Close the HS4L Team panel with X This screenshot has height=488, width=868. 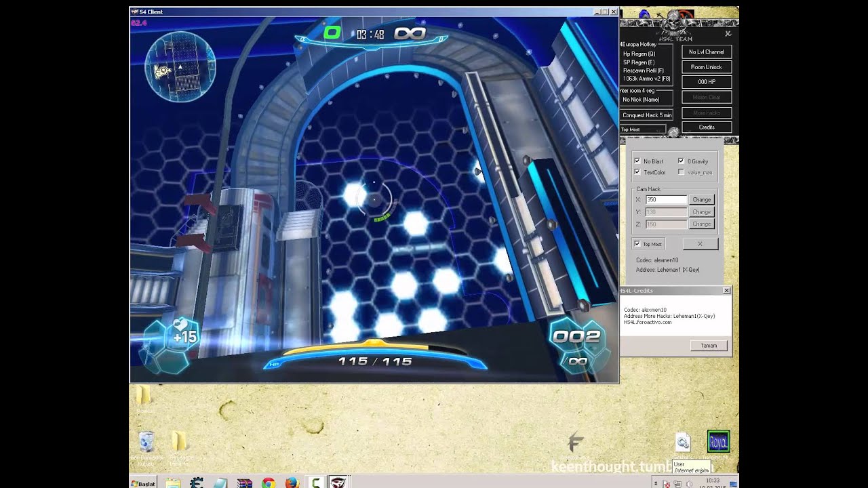[728, 33]
